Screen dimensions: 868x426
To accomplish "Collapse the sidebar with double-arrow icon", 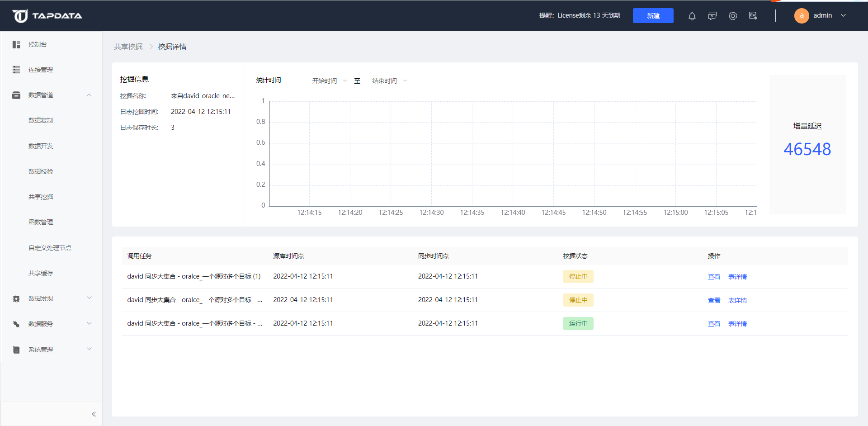I will (x=94, y=414).
